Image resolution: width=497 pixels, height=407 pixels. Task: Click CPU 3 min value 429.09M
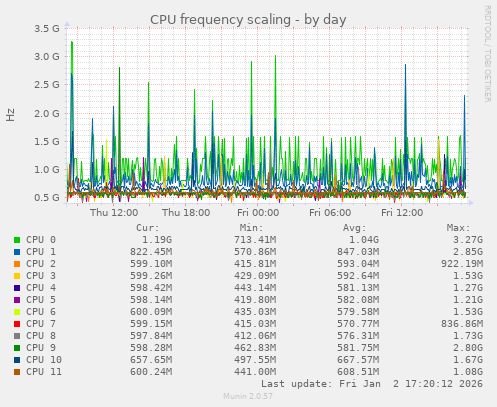255,276
